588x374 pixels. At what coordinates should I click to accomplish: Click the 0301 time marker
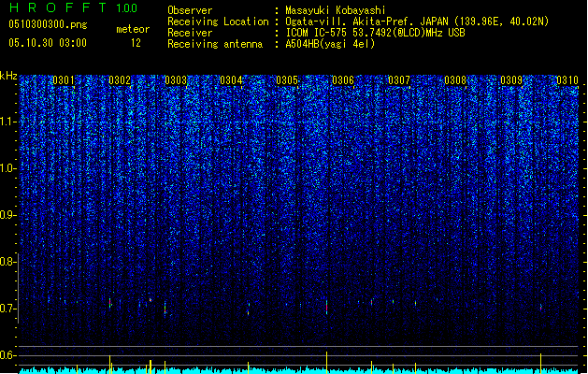[x=64, y=80]
